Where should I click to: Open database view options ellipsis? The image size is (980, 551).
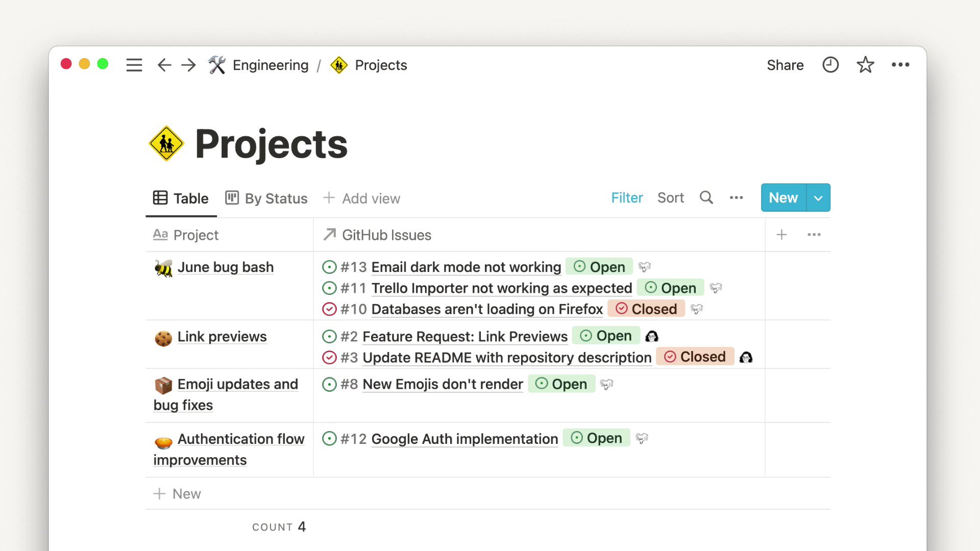point(736,198)
